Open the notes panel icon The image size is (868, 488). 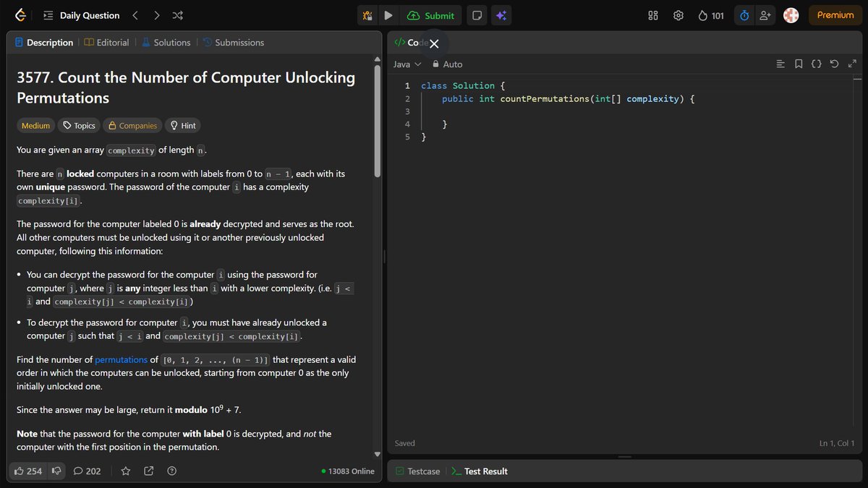476,14
